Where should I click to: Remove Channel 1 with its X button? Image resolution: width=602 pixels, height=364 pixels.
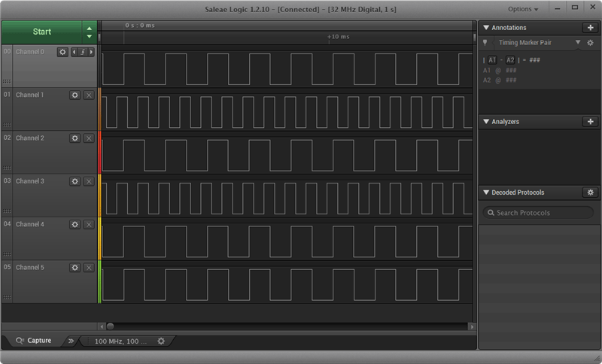[88, 96]
